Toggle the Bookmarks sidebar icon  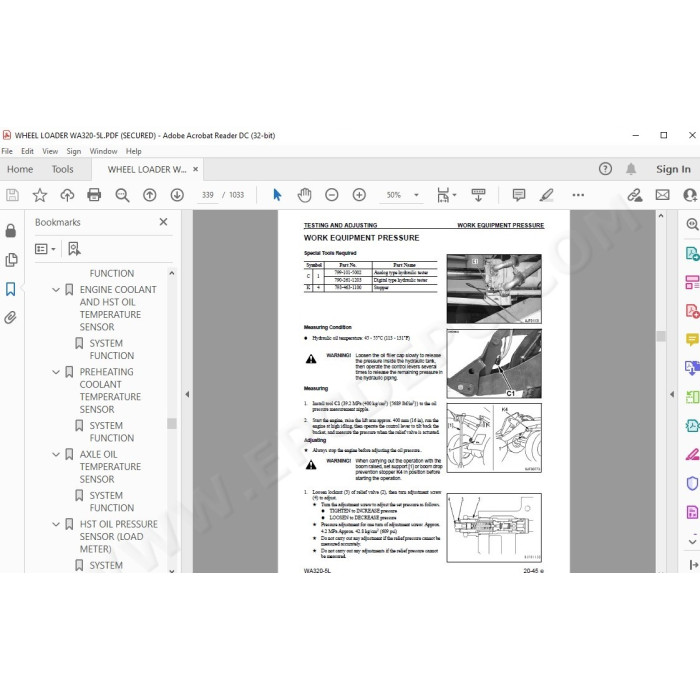pyautogui.click(x=11, y=289)
